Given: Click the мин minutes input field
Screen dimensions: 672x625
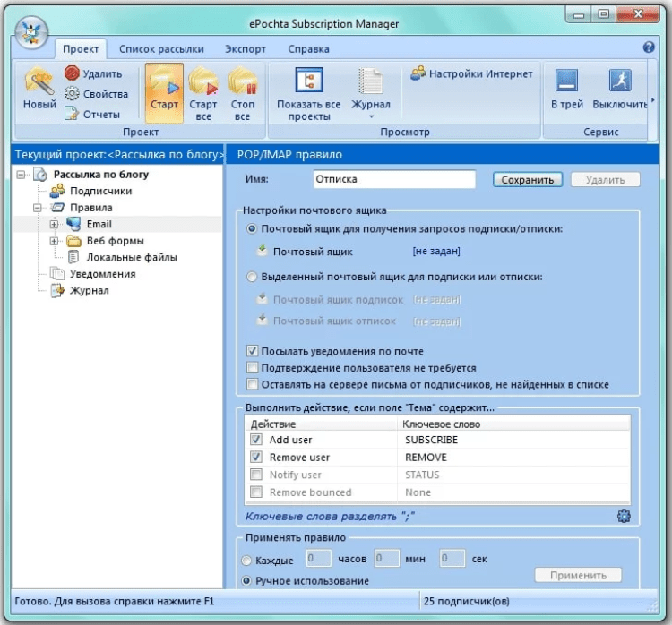Looking at the screenshot, I should coord(386,558).
